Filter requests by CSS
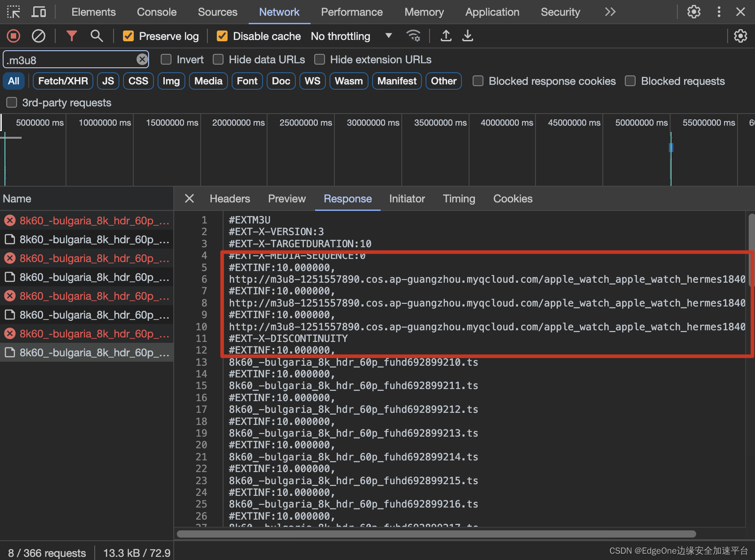This screenshot has height=560, width=755. click(138, 81)
